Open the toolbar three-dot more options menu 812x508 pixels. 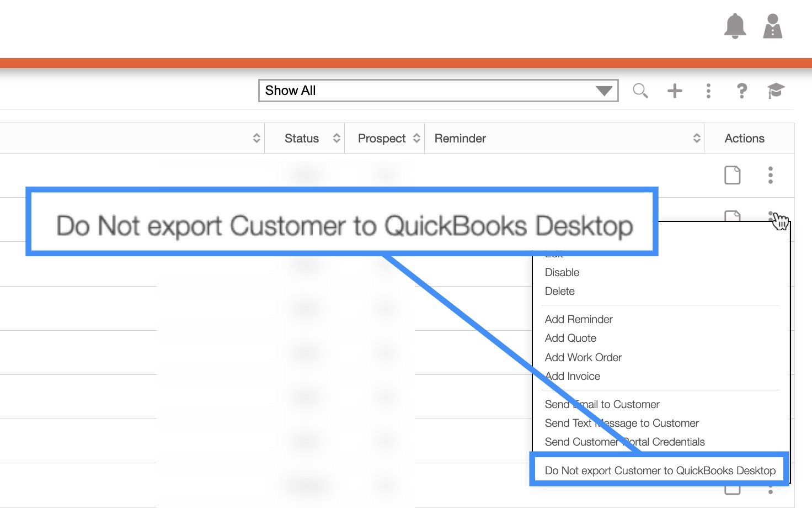point(708,91)
